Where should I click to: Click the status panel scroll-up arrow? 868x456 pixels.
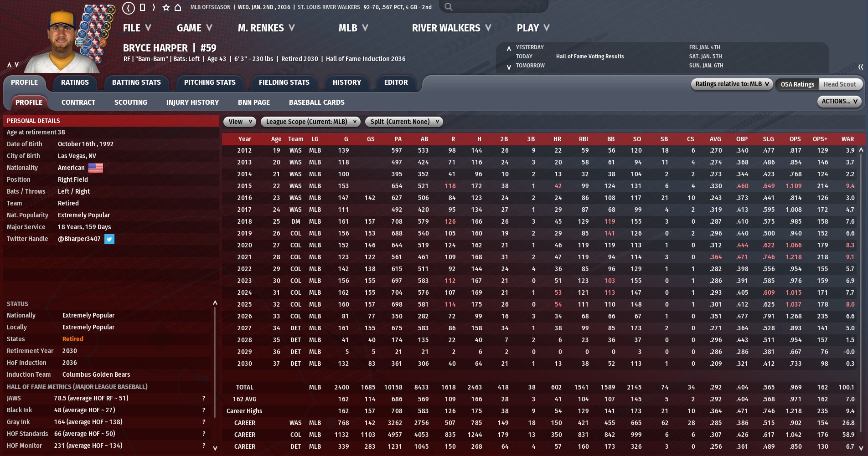pos(215,303)
